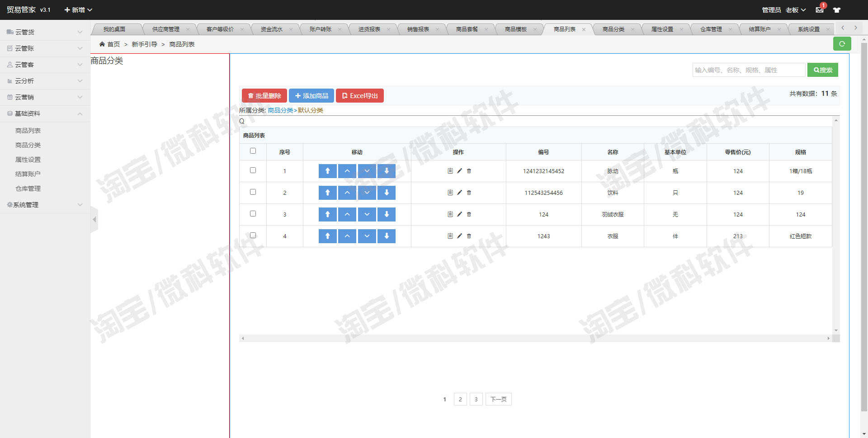This screenshot has height=438, width=868.
Task: Click 下一页 next page button
Action: (499, 399)
